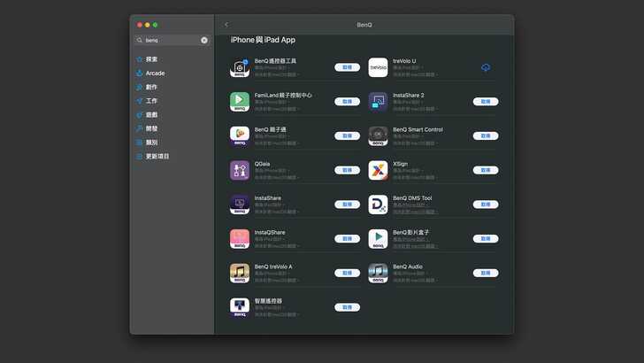The height and width of the screenshot is (363, 644).
Task: Get the InstaQShare app
Action: pyautogui.click(x=347, y=238)
